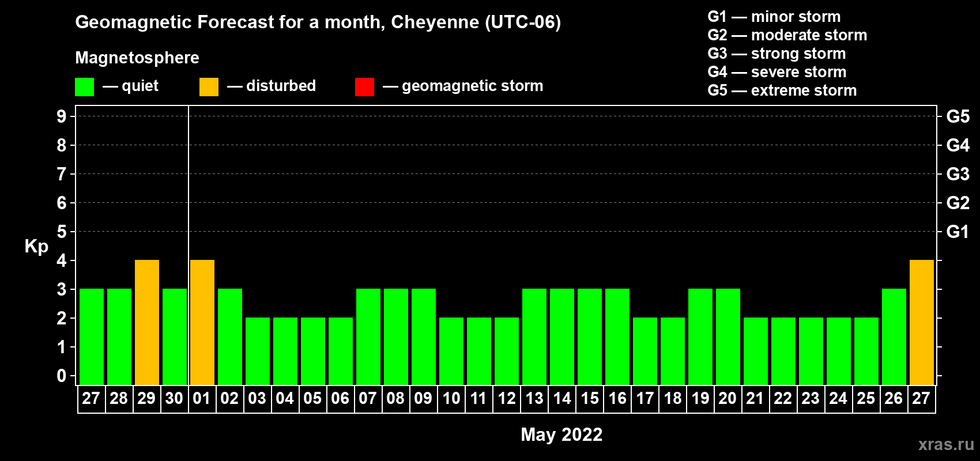The height and width of the screenshot is (461, 980).
Task: Click the date label 12 on the axis
Action: point(507,399)
